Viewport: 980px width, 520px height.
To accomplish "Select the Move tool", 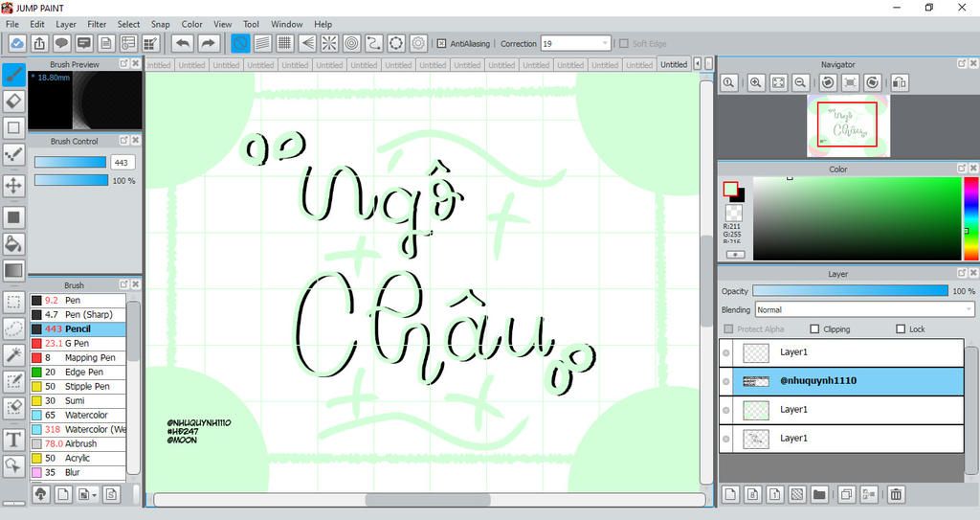I will 13,185.
